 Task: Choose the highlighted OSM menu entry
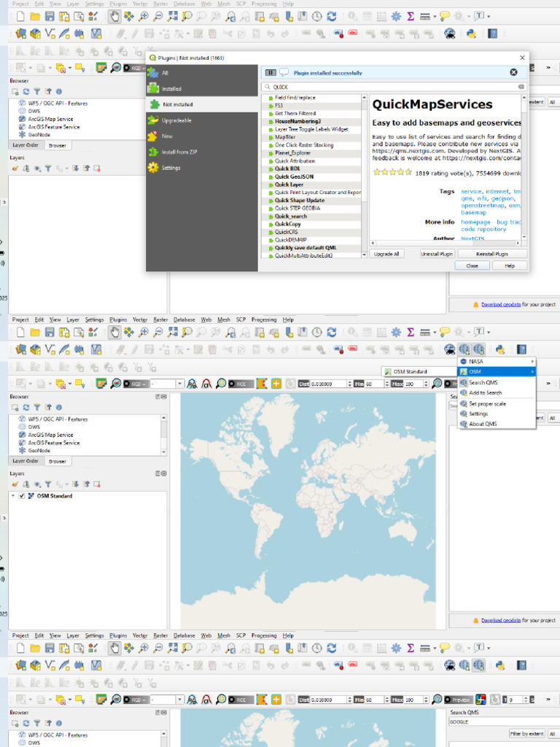[x=497, y=371]
